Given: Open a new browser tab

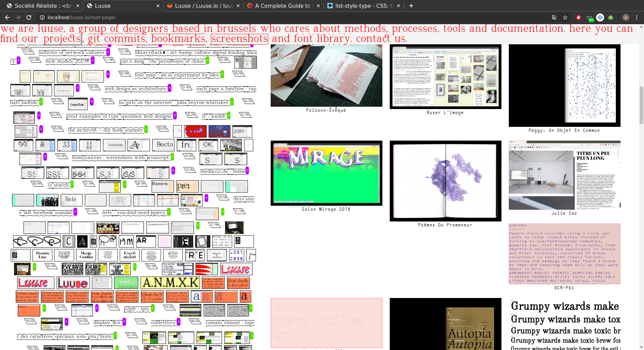Looking at the screenshot, I should click(411, 6).
